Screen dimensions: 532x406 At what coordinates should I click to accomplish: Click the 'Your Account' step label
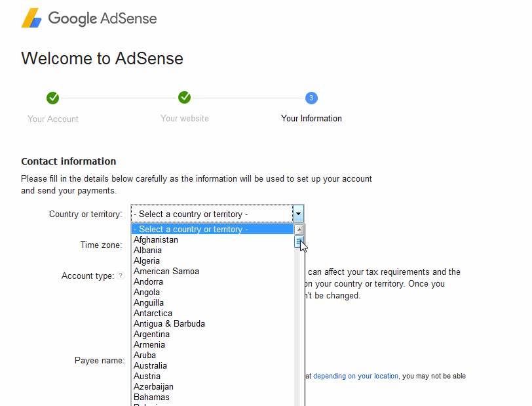(x=53, y=119)
